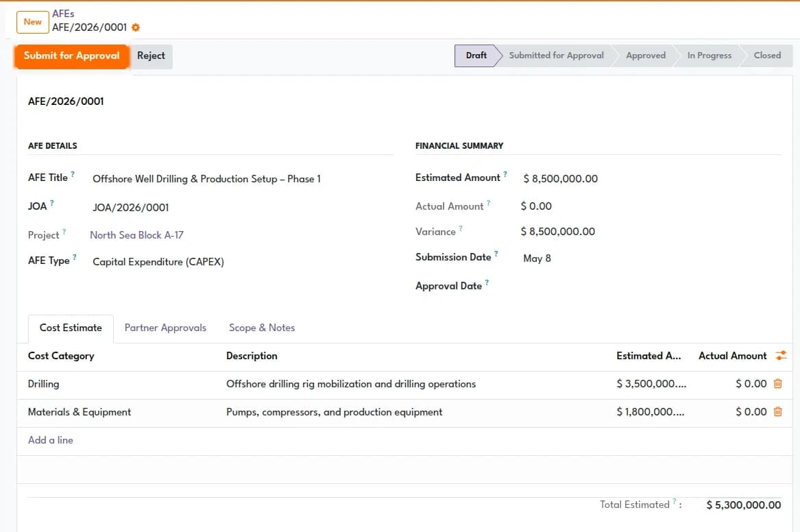This screenshot has height=532, width=800.
Task: Sort by the Cost Category column header
Action: (61, 356)
